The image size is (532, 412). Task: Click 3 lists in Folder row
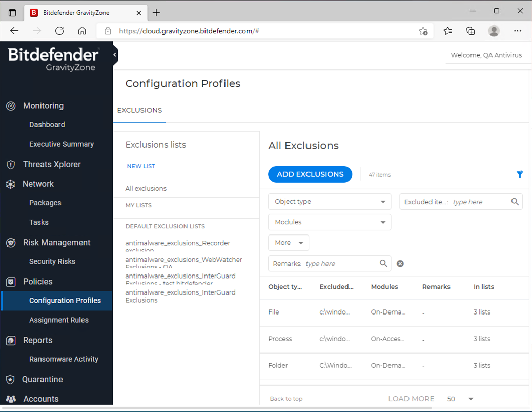(x=482, y=365)
